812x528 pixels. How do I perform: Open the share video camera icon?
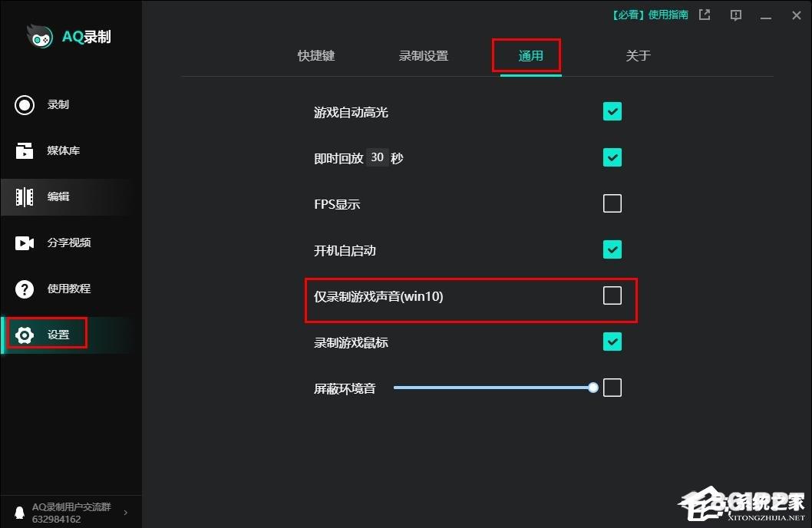tap(25, 243)
